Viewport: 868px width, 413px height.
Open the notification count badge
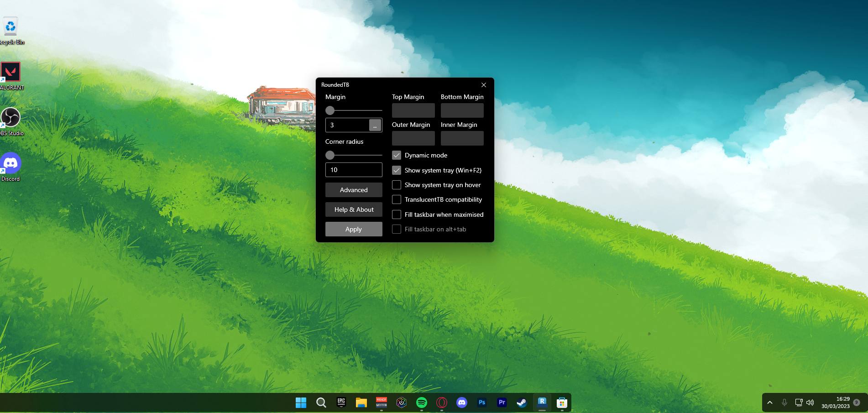[x=857, y=403]
